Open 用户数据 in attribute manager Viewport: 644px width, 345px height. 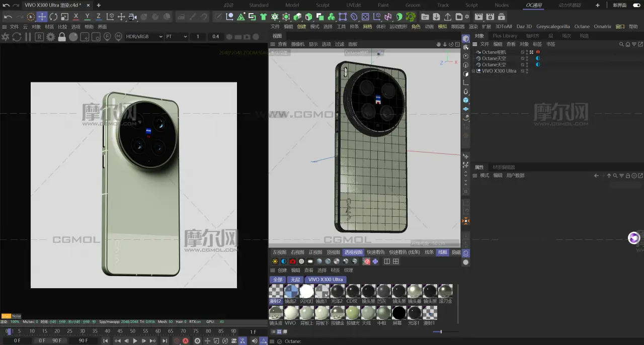[515, 176]
